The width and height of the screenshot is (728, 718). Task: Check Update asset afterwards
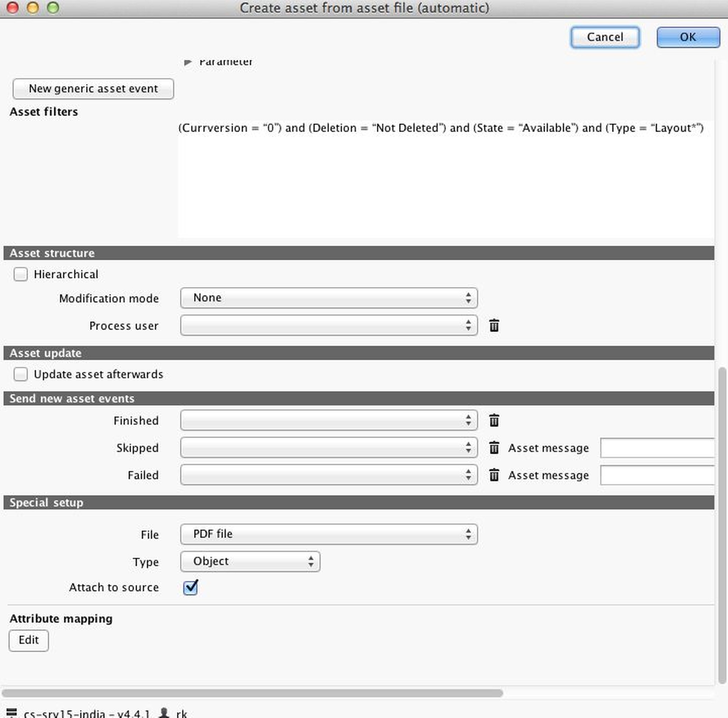tap(21, 374)
